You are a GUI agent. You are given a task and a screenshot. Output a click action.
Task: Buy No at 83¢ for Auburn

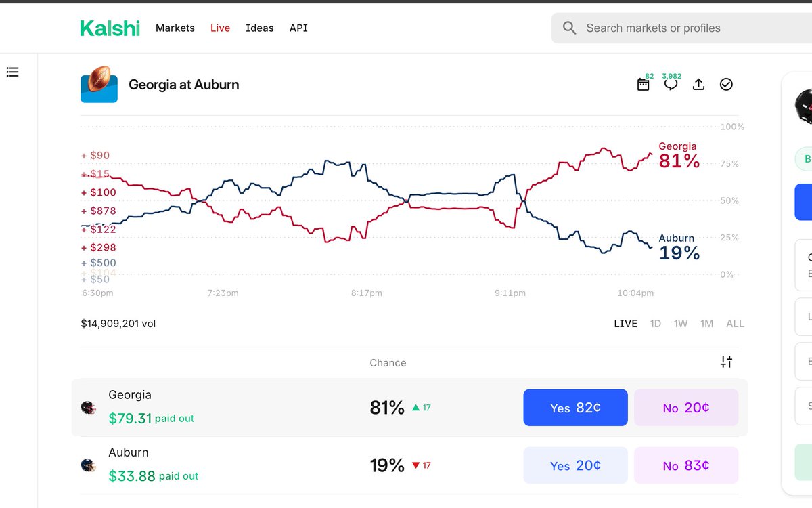[685, 465]
